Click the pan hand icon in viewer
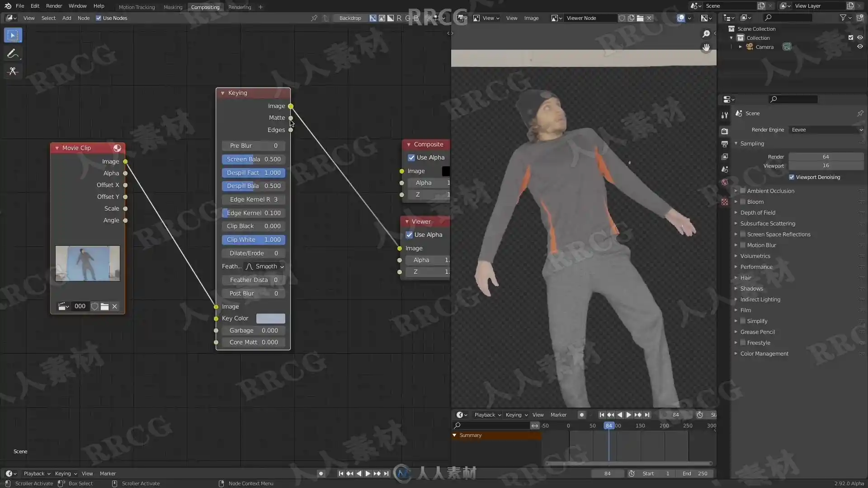The width and height of the screenshot is (868, 488). pos(706,47)
